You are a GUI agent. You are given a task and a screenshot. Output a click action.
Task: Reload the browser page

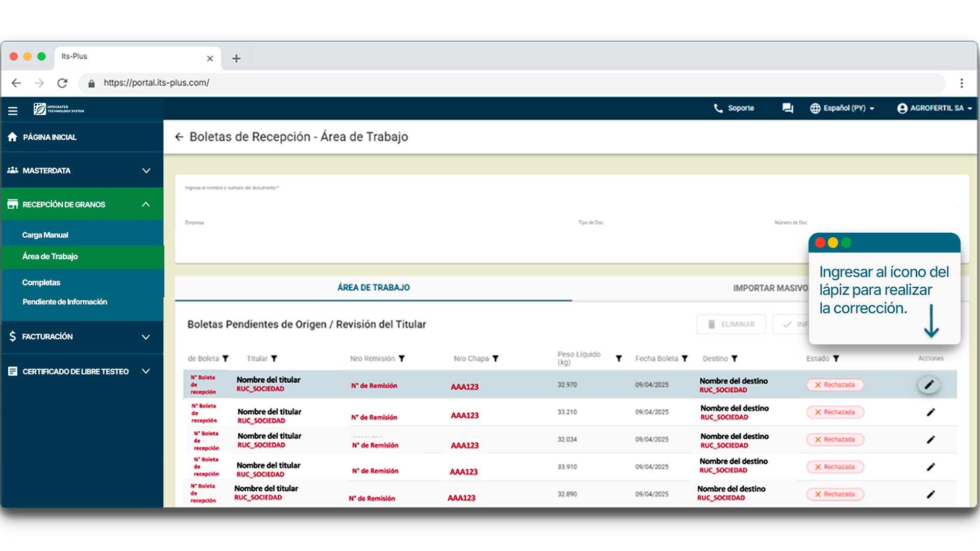[x=62, y=83]
